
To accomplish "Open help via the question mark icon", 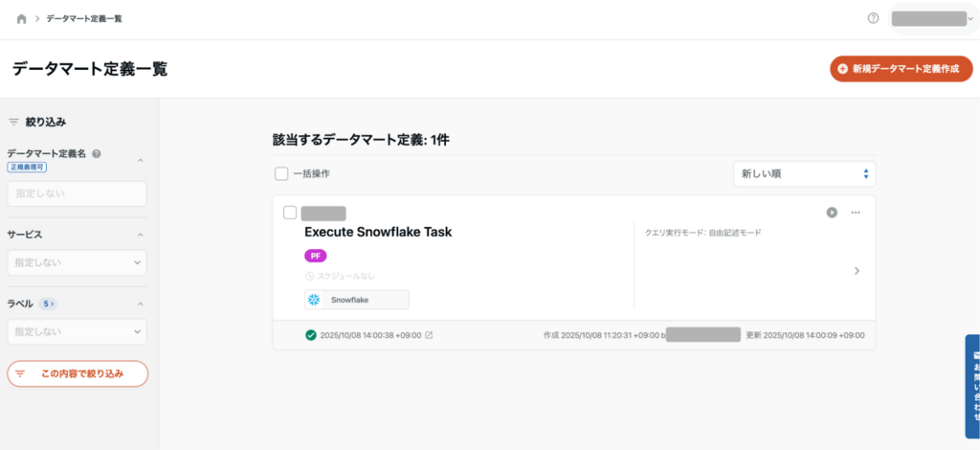I will (x=873, y=18).
